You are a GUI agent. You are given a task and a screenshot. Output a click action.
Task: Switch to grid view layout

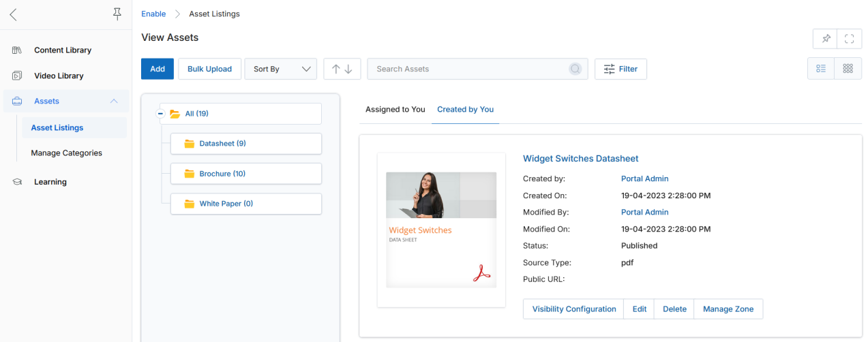point(848,69)
